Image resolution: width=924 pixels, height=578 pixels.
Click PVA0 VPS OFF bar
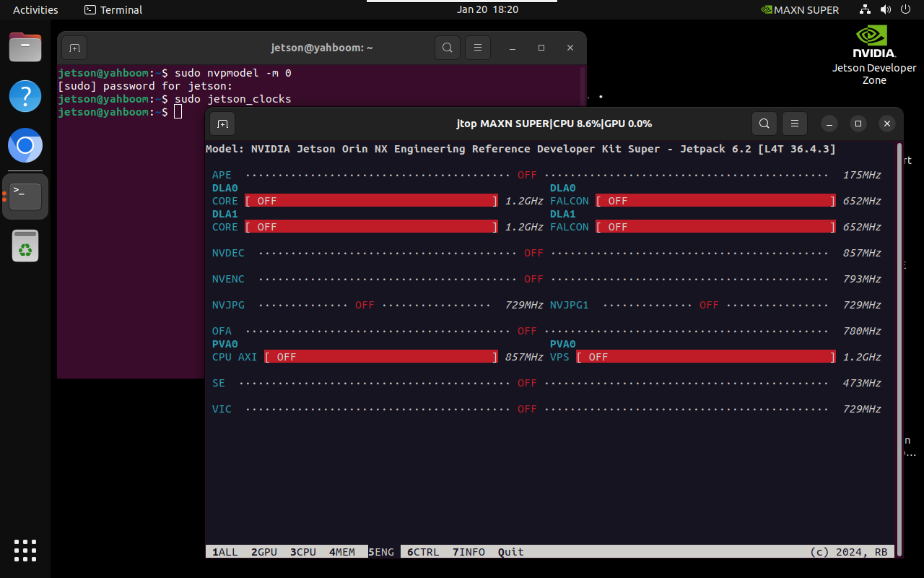click(x=706, y=357)
